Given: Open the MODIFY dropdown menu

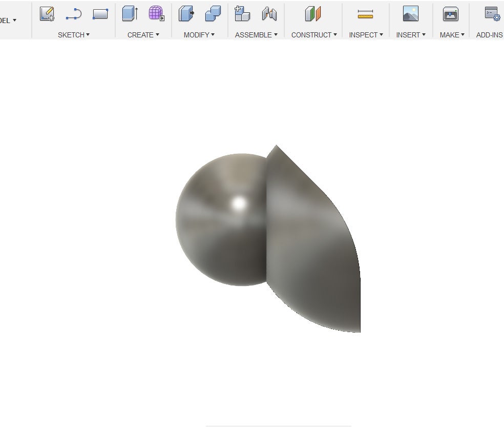Looking at the screenshot, I should 199,35.
